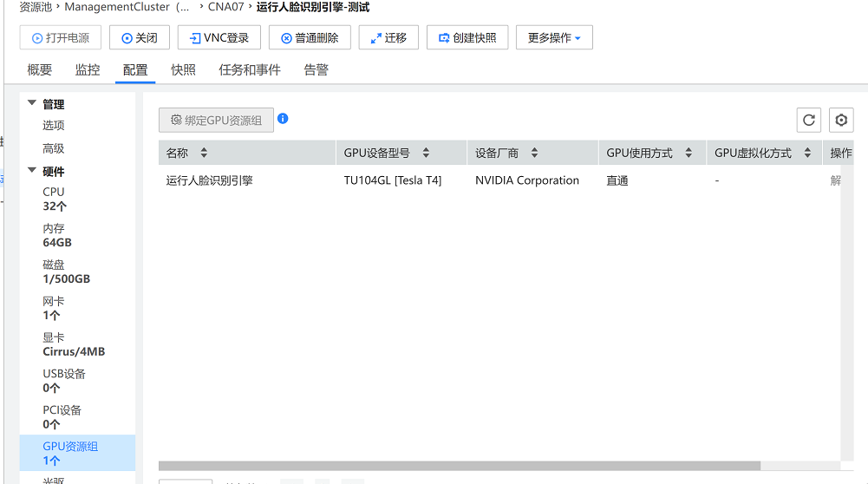The width and height of the screenshot is (868, 484).
Task: Open VNC登录 console login
Action: (219, 37)
